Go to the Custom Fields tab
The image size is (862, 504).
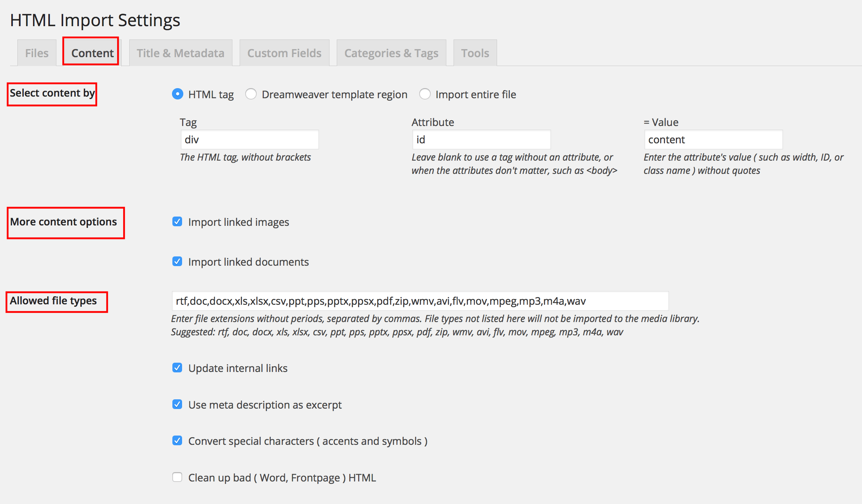click(x=284, y=53)
